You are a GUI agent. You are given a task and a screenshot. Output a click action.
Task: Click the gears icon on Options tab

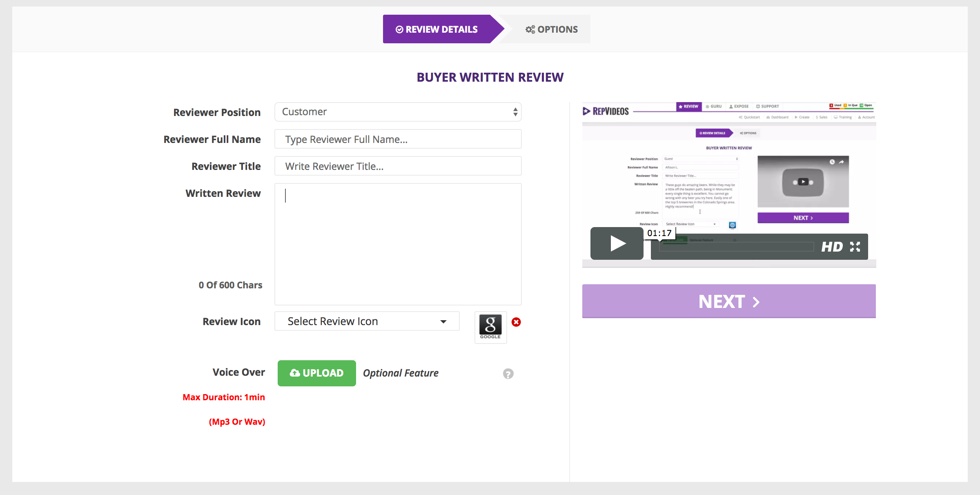[530, 29]
